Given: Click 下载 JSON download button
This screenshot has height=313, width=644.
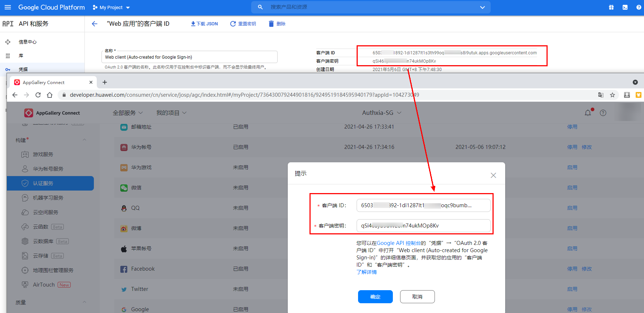Looking at the screenshot, I should coord(204,24).
